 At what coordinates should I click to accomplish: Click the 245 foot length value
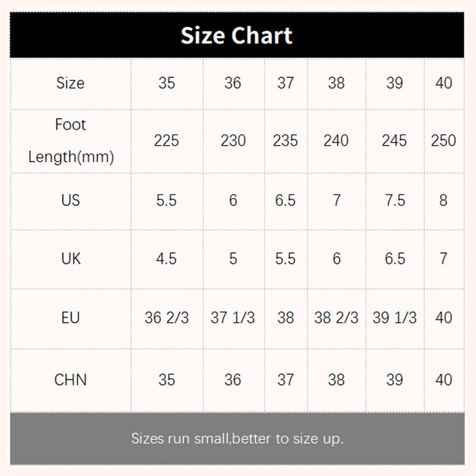[394, 141]
